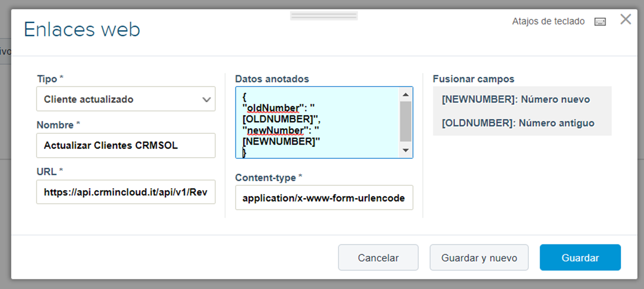
Task: Click Guardar y nuevo button
Action: point(479,257)
